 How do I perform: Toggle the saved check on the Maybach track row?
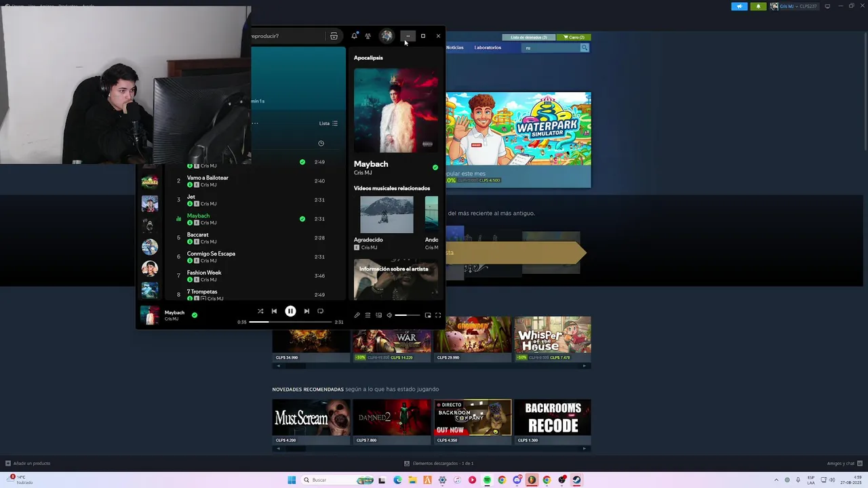[x=302, y=219]
